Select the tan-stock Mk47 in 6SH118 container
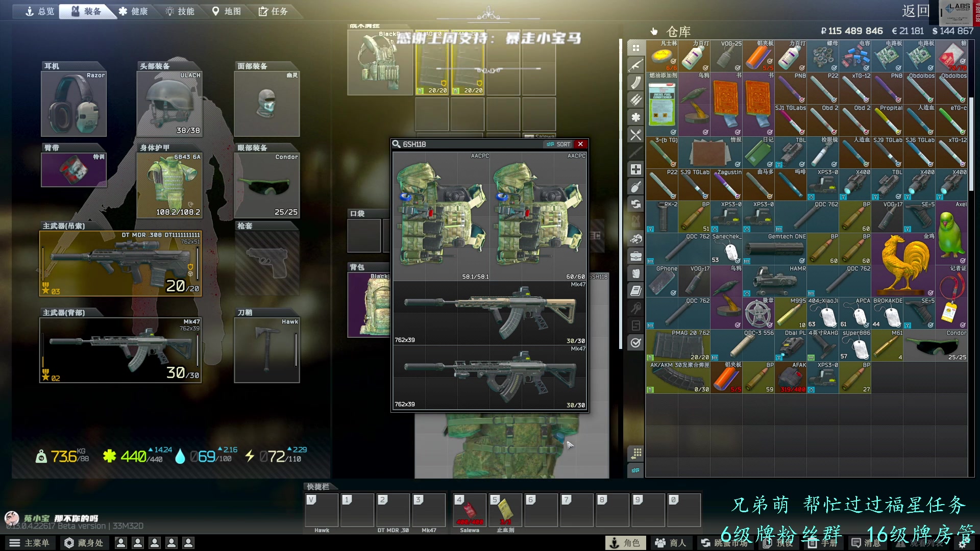This screenshot has height=551, width=980. (490, 313)
